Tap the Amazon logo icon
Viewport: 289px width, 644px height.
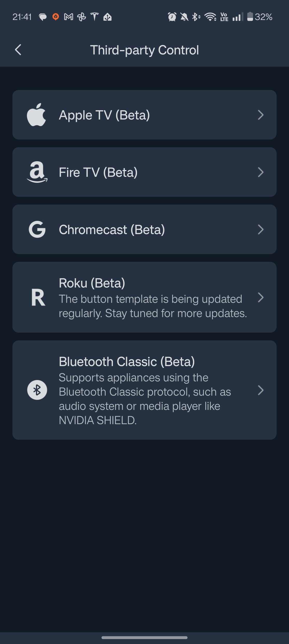coord(37,172)
